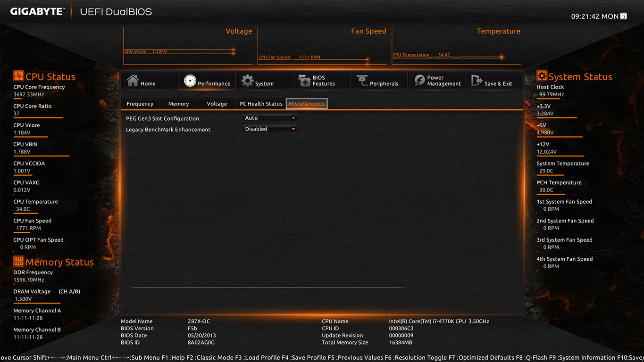The height and width of the screenshot is (362, 644).
Task: Click the BIOS Date 05/20/2013
Action: coord(202,336)
